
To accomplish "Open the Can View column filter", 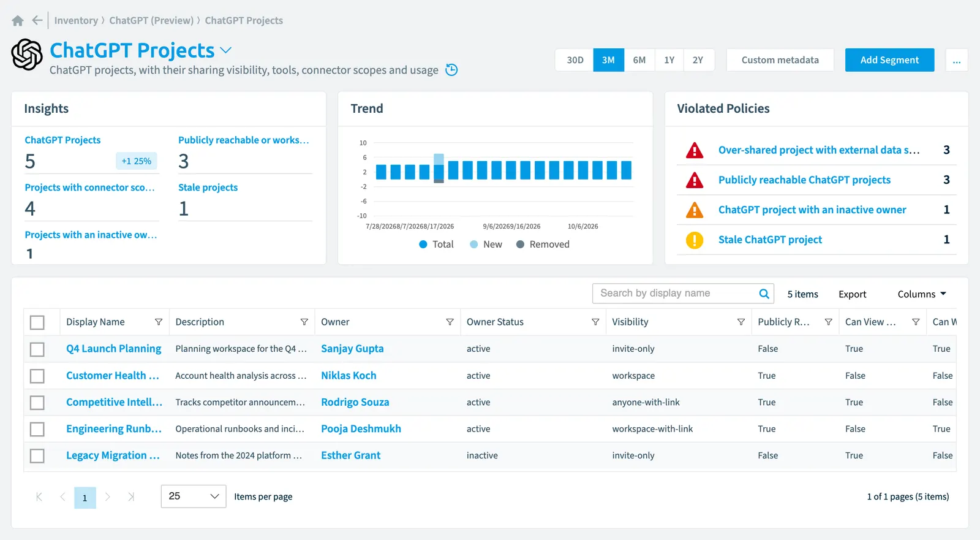I will point(916,322).
